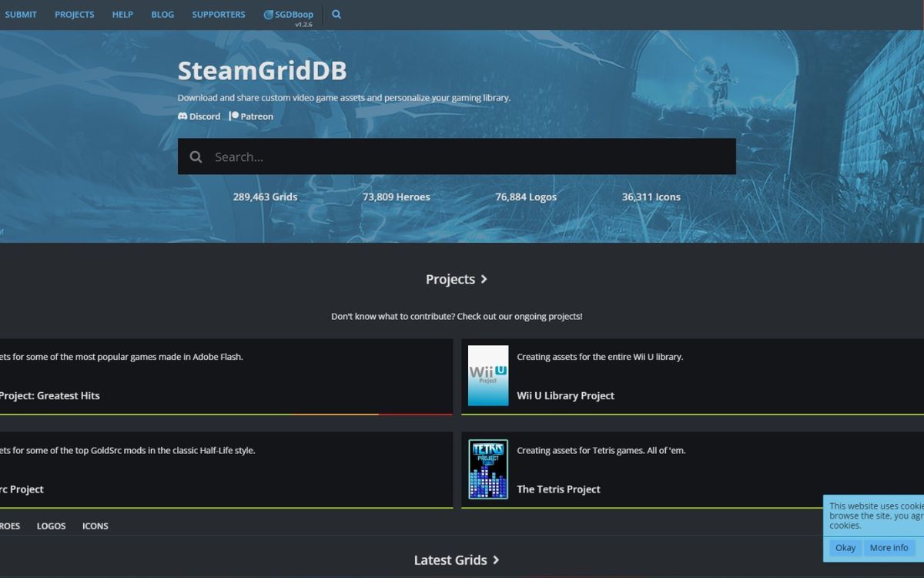Screen dimensions: 924x578
Task: Open the HELP item in the navbar
Action: [122, 14]
